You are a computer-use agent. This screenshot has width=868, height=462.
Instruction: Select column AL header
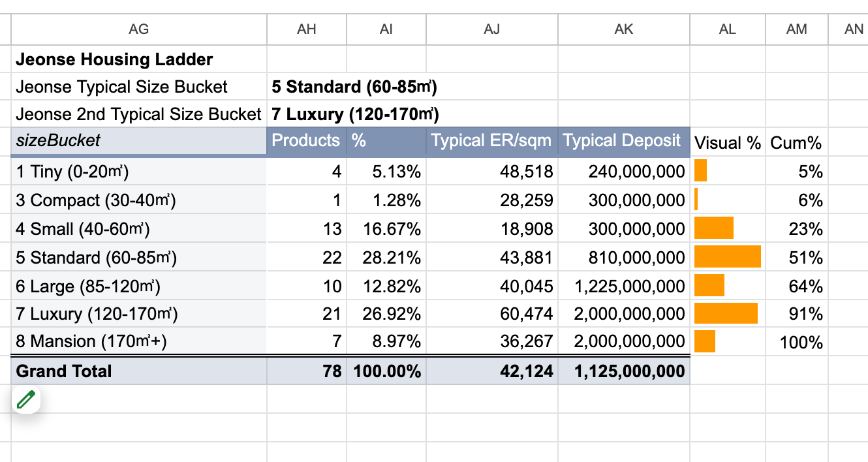point(728,29)
